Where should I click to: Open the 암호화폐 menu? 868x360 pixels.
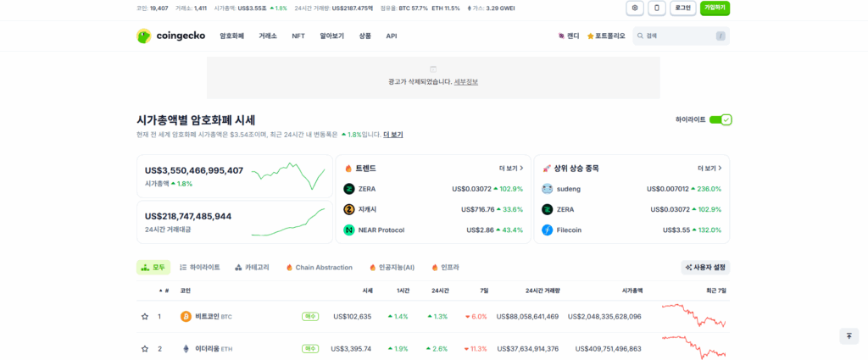pyautogui.click(x=232, y=36)
